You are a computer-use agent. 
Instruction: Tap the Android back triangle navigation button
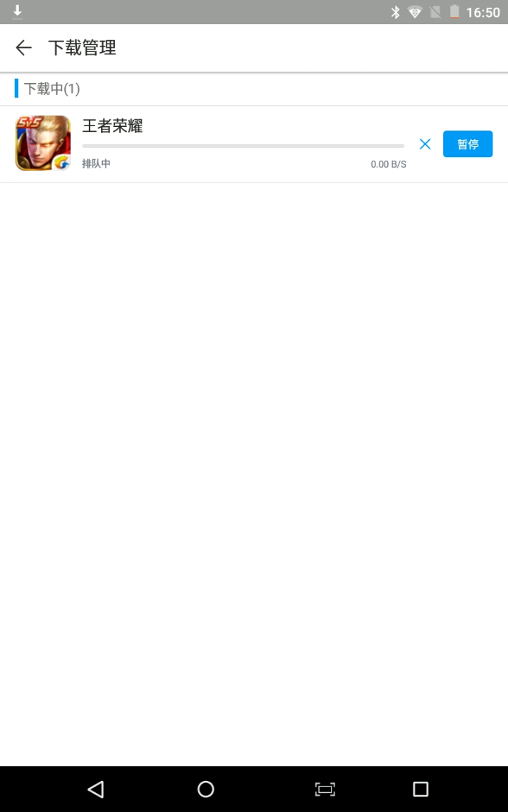click(95, 789)
